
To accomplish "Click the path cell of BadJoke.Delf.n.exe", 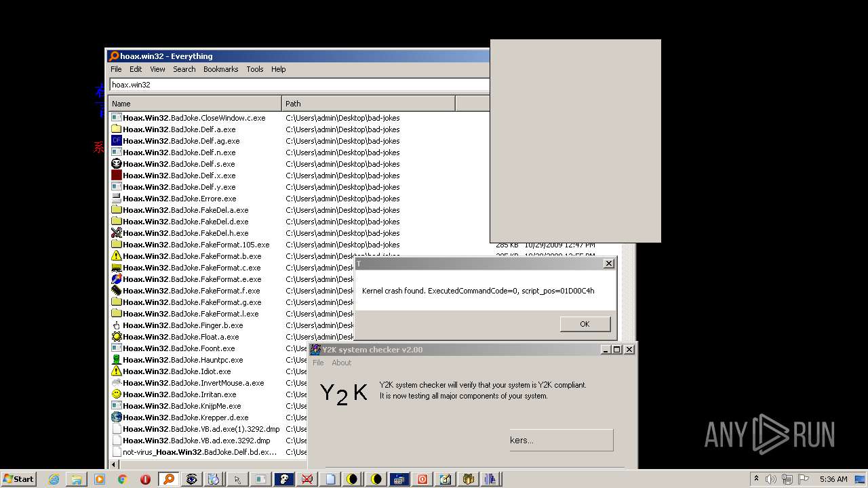I will [342, 152].
